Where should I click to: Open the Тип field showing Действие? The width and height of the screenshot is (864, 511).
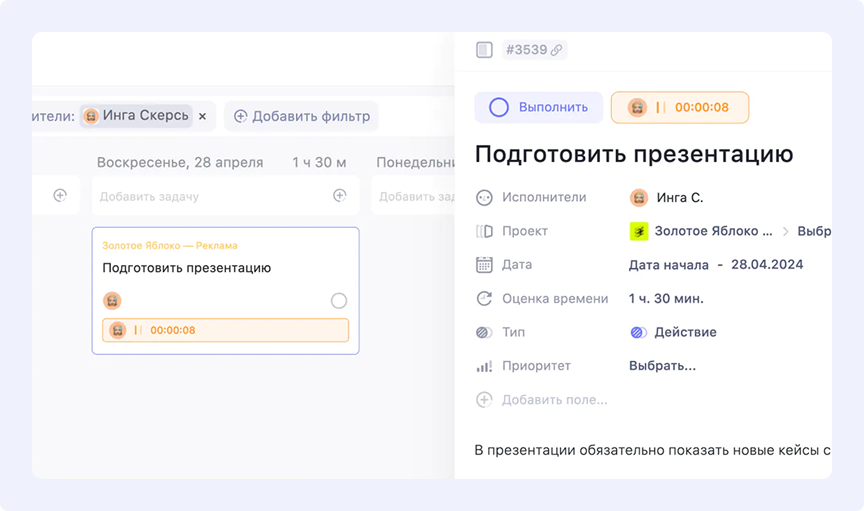(x=684, y=332)
